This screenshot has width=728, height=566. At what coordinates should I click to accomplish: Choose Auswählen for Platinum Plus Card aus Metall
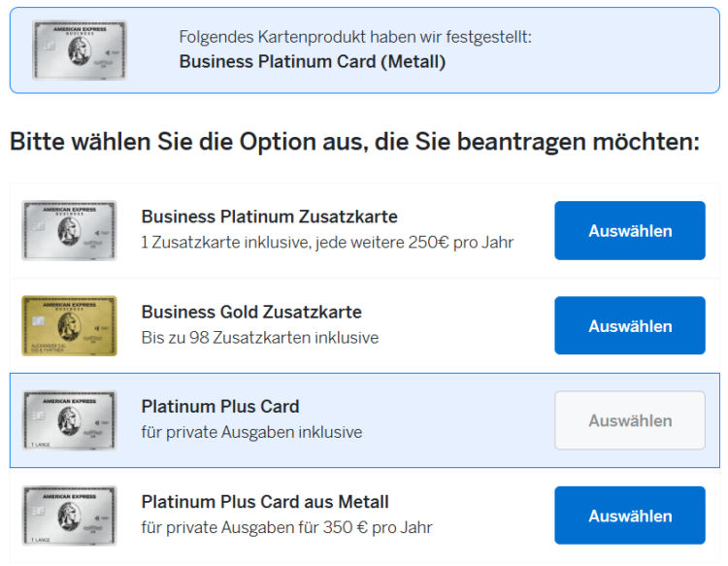tap(630, 516)
